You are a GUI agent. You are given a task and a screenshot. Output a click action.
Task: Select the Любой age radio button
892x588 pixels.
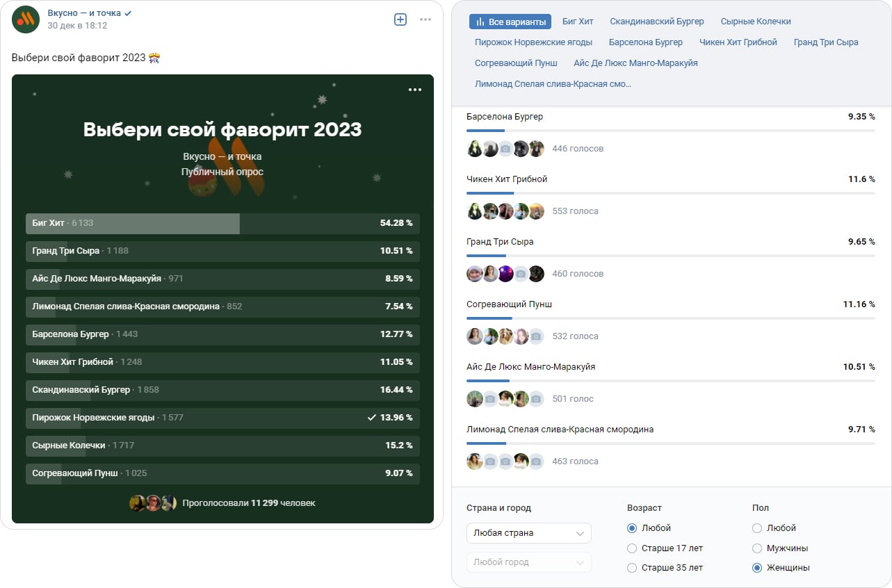click(x=632, y=528)
